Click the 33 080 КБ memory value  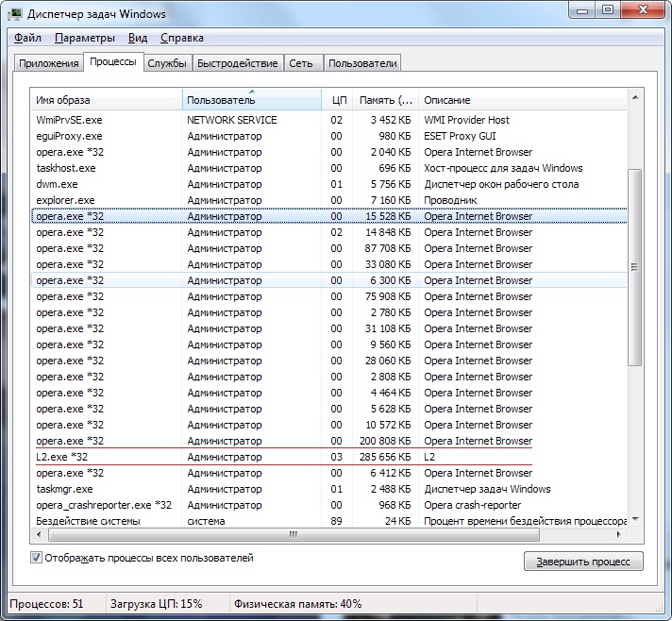[387, 264]
